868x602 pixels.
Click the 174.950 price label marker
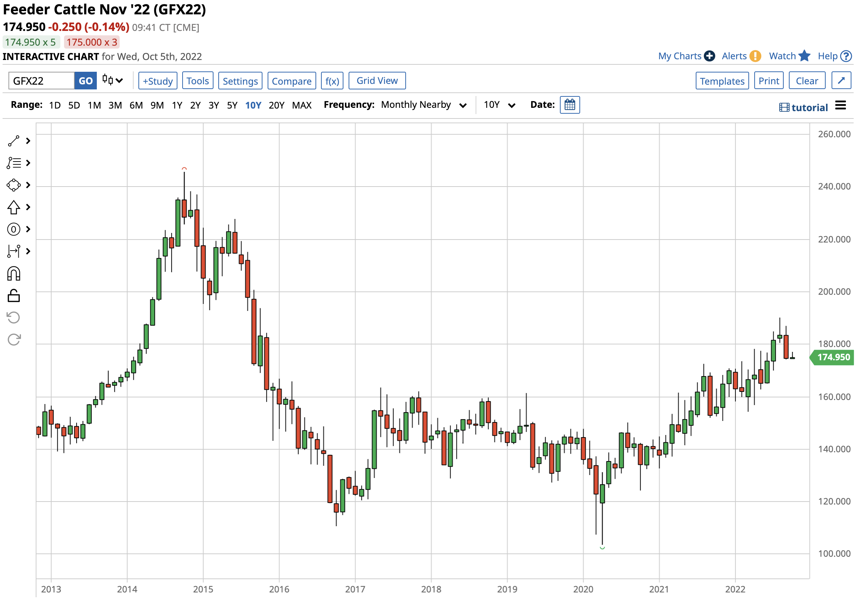coord(834,357)
